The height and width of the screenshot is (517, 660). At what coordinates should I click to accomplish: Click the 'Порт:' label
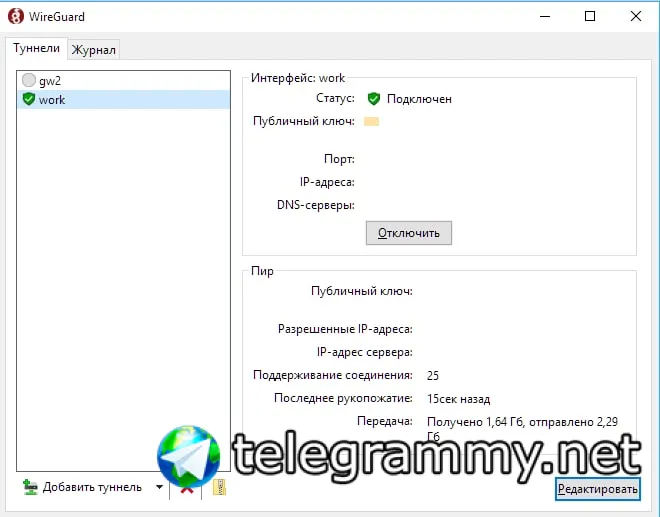click(339, 159)
